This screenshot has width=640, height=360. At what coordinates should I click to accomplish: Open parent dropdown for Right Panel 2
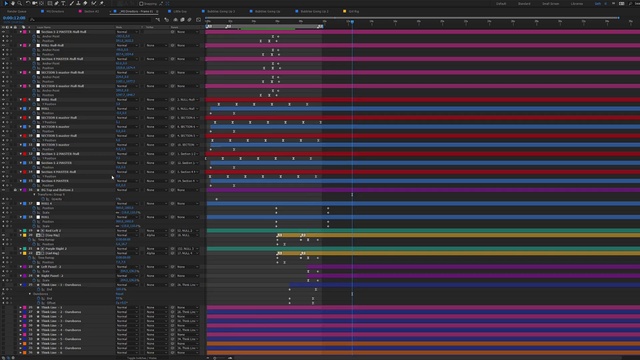click(187, 276)
